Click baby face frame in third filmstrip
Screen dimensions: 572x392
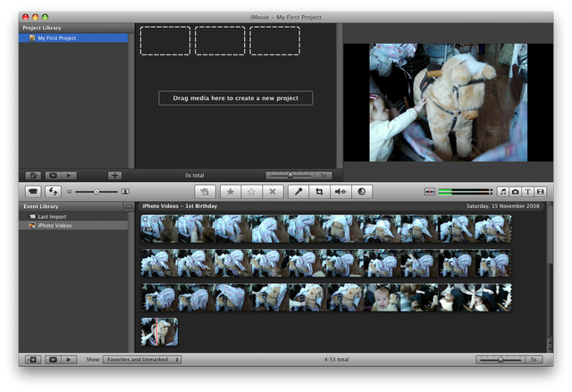[x=382, y=297]
